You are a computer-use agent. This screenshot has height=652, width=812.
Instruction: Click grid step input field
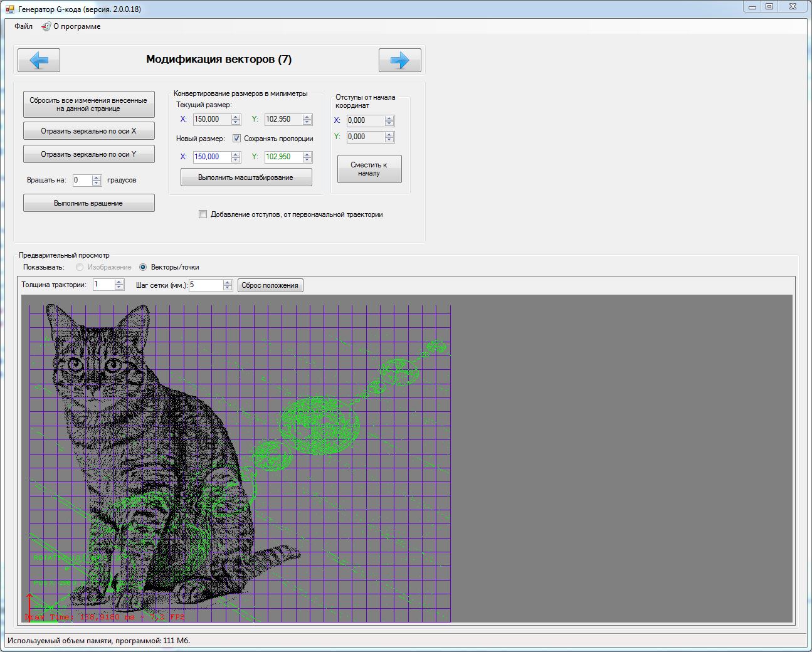[x=206, y=285]
